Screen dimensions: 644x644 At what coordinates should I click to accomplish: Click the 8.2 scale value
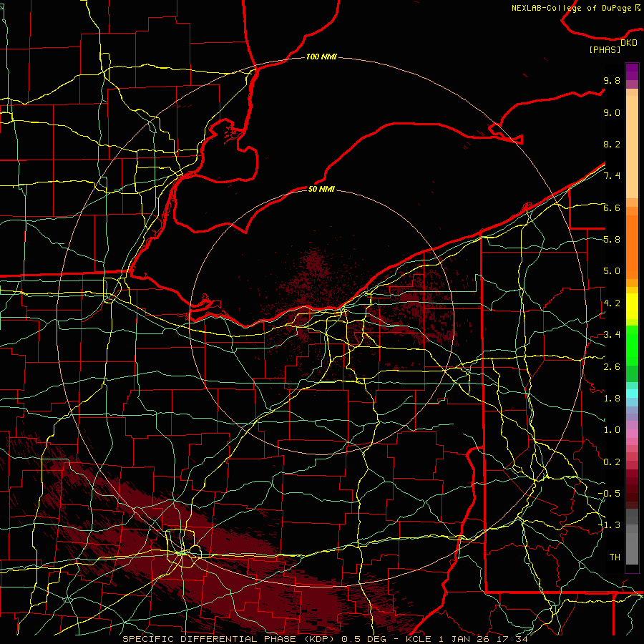[x=612, y=144]
